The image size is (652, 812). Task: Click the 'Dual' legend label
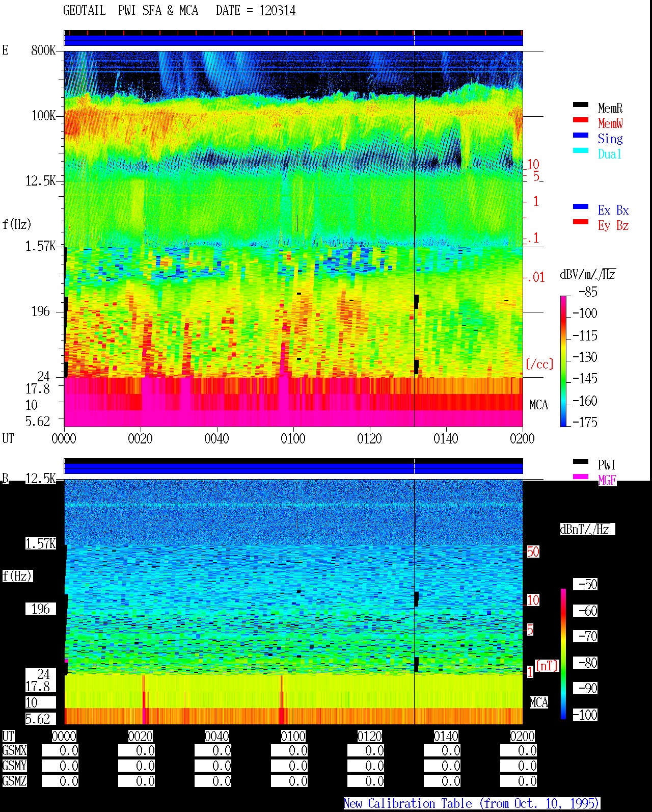tap(610, 154)
